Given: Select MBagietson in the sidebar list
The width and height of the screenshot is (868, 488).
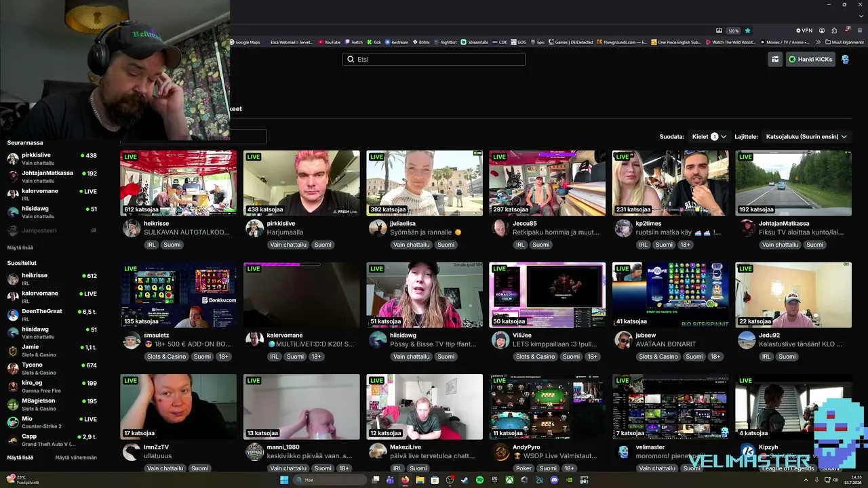Looking at the screenshot, I should (52, 405).
